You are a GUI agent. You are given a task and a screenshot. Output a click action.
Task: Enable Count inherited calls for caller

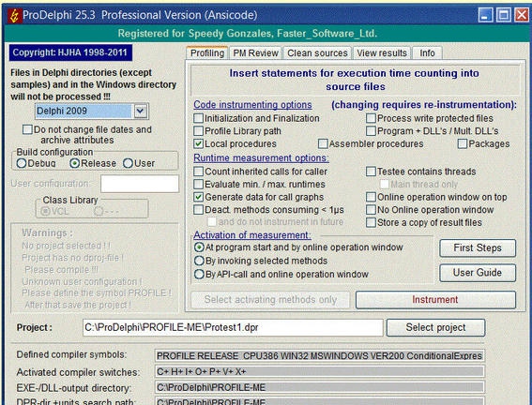pos(199,172)
